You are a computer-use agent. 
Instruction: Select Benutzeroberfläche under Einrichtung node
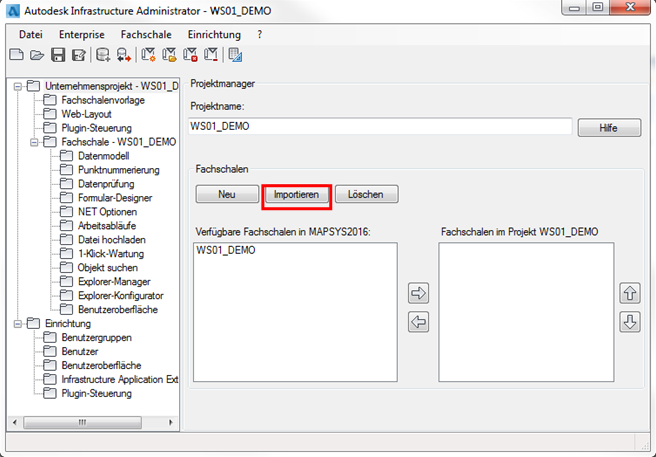pyautogui.click(x=101, y=365)
